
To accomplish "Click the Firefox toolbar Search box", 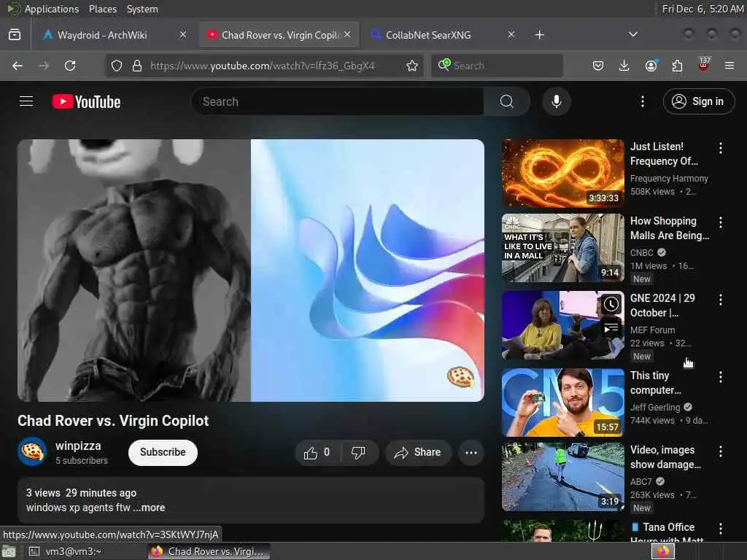I will click(x=498, y=66).
